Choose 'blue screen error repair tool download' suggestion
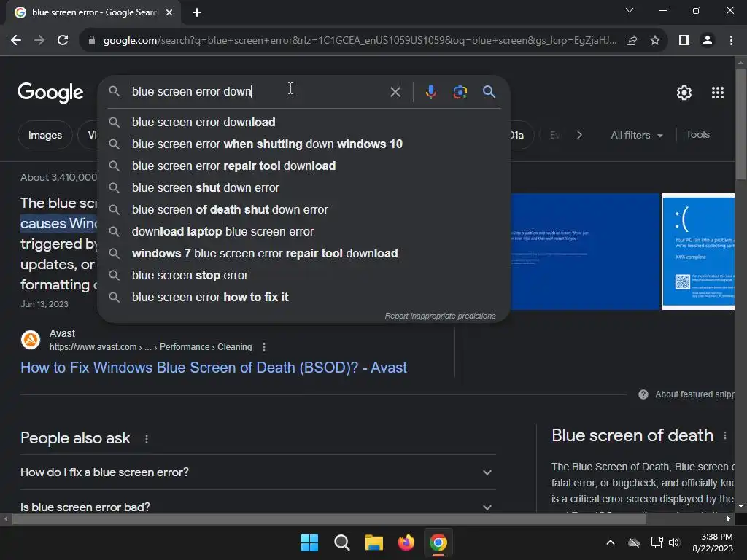Screen dimensions: 747x560 pyautogui.click(x=304, y=166)
